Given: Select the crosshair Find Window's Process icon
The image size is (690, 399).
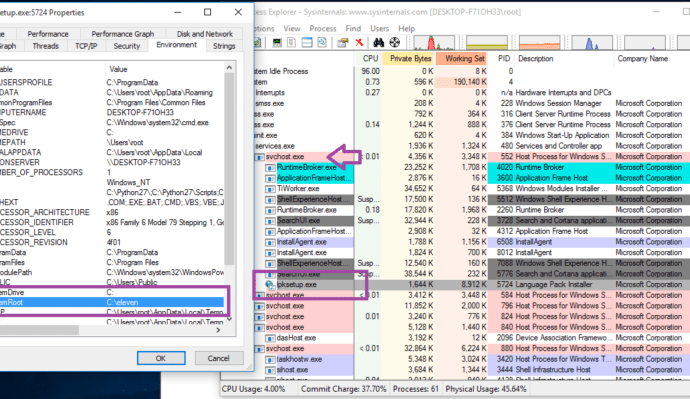Looking at the screenshot, I should [395, 42].
